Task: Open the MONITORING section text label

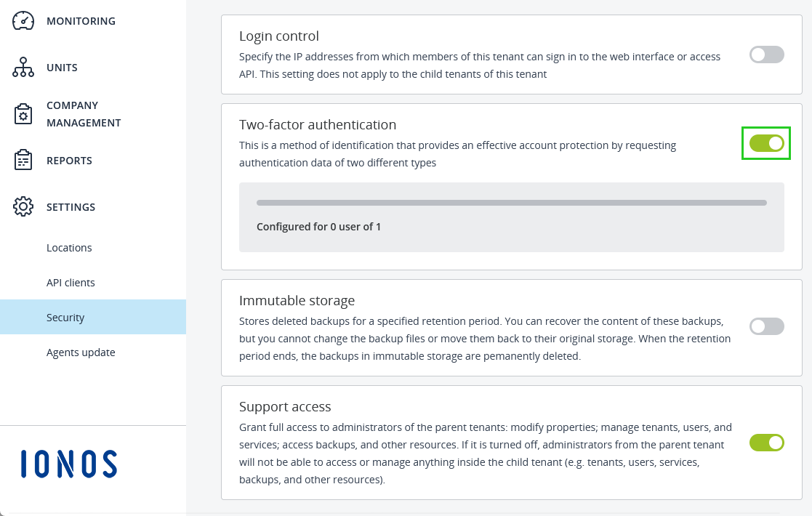Action: [81, 21]
